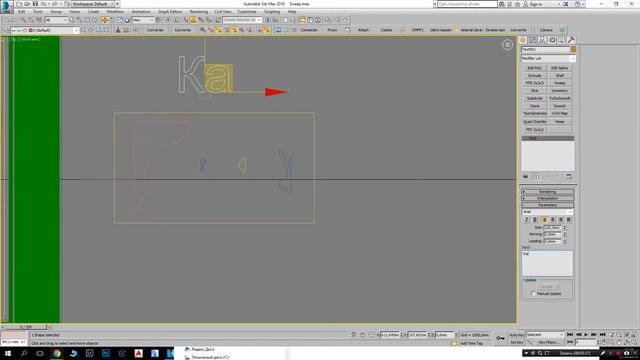Image resolution: width=640 pixels, height=360 pixels.
Task: Open the Photoshop taskbar icon
Action: coord(106,353)
